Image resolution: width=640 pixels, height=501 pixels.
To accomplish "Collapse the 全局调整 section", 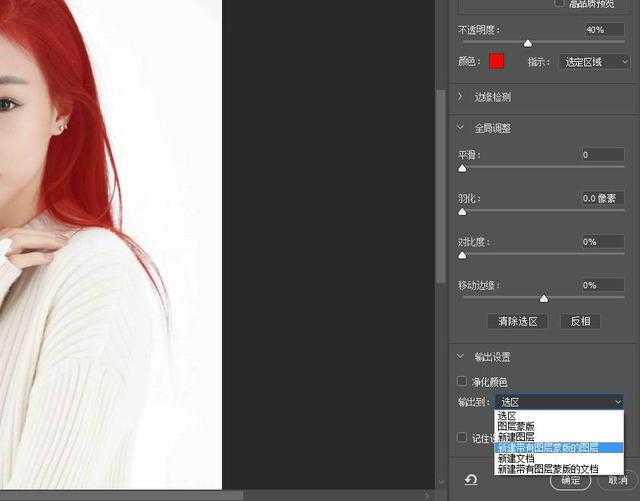I will click(461, 128).
